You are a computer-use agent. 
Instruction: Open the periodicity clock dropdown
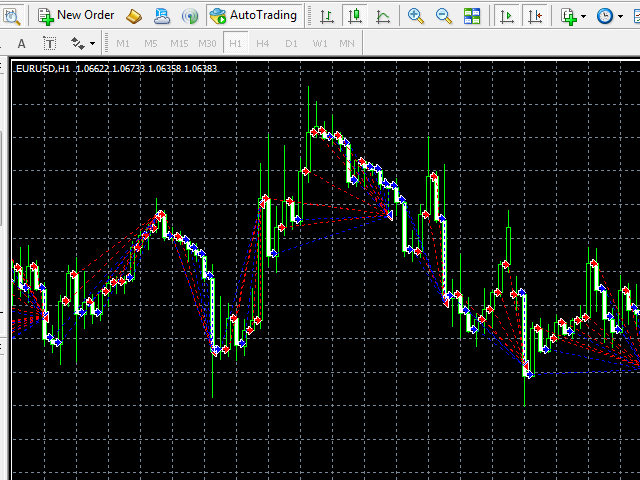point(609,15)
